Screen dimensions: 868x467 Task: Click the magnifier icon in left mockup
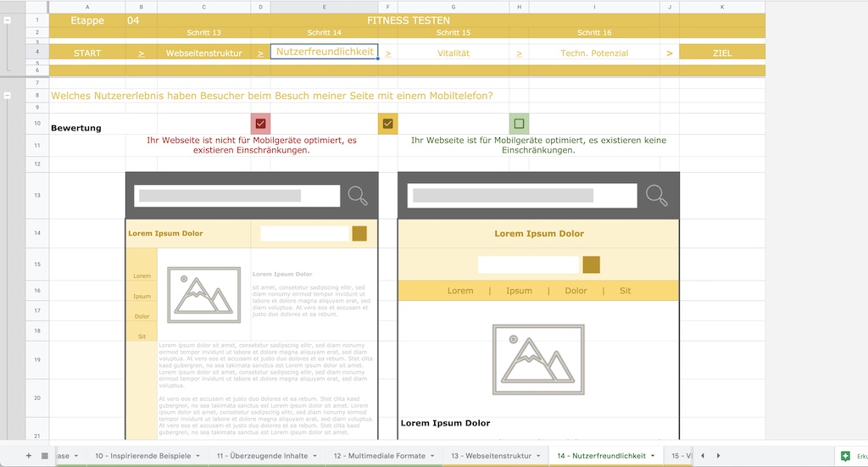click(x=358, y=195)
